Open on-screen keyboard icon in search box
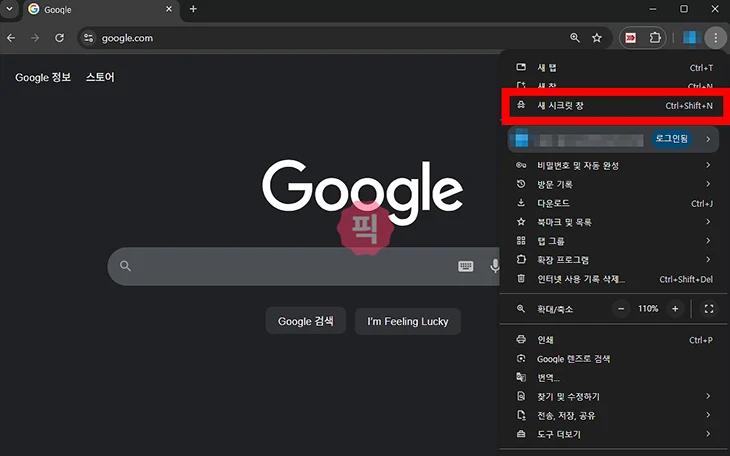This screenshot has width=730, height=456. point(466,266)
